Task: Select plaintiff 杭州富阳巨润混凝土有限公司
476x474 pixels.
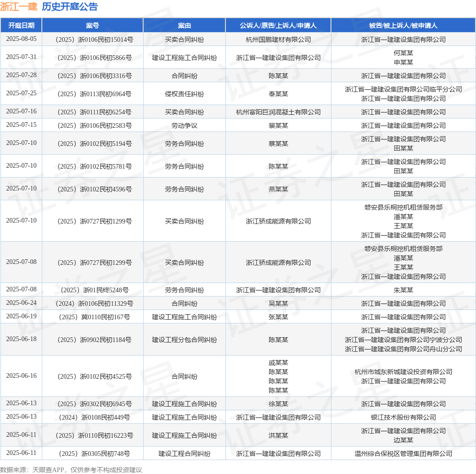Action: (278, 112)
